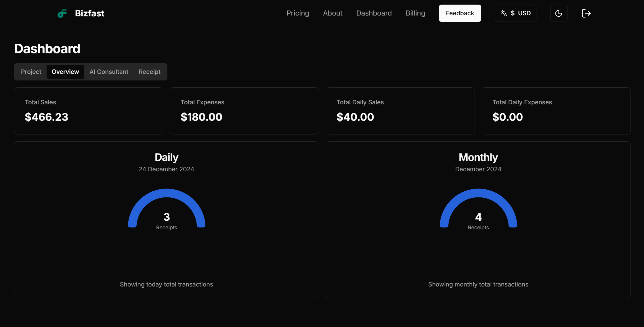Switch to AI Consultant tab
Image resolution: width=644 pixels, height=327 pixels.
click(x=109, y=72)
